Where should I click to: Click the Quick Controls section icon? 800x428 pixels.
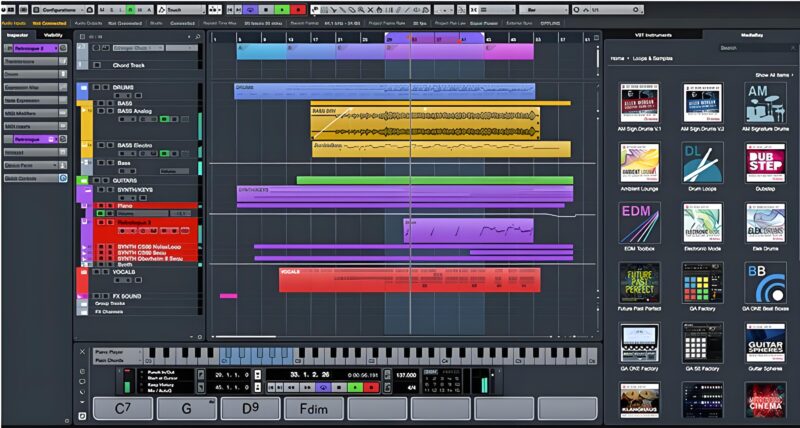(x=63, y=178)
